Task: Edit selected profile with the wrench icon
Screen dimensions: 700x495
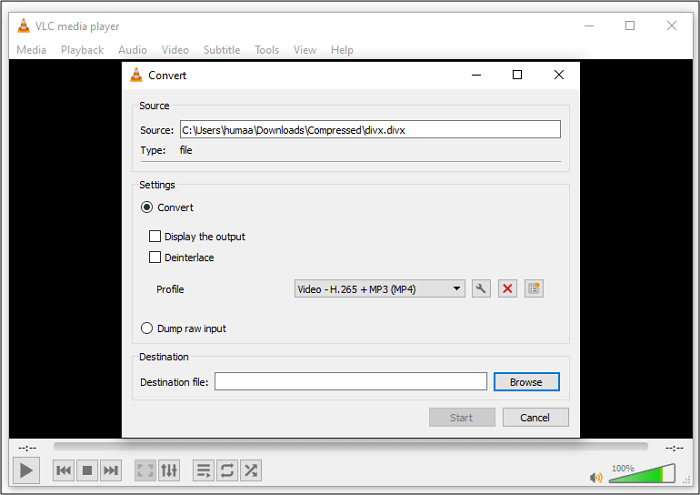Action: click(x=481, y=289)
